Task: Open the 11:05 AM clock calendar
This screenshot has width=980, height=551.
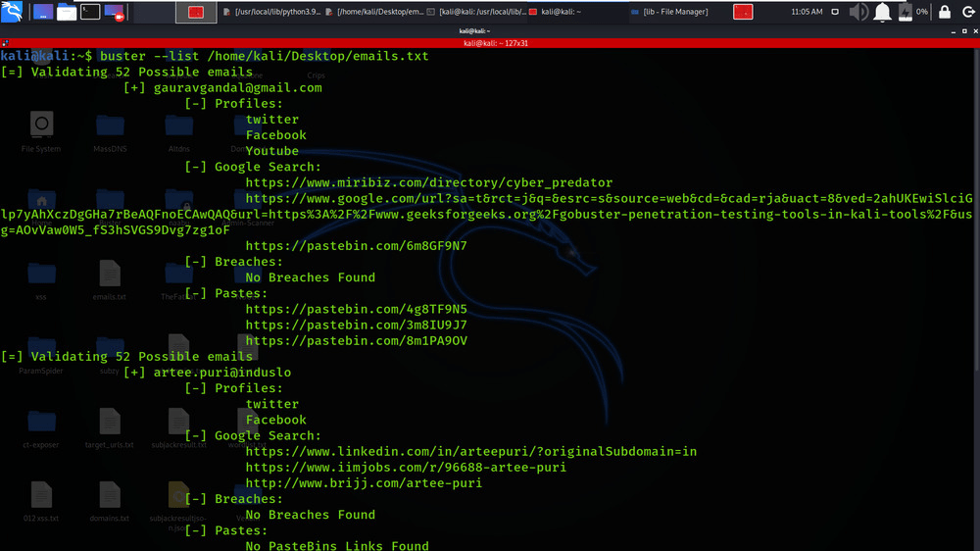Action: 807,12
